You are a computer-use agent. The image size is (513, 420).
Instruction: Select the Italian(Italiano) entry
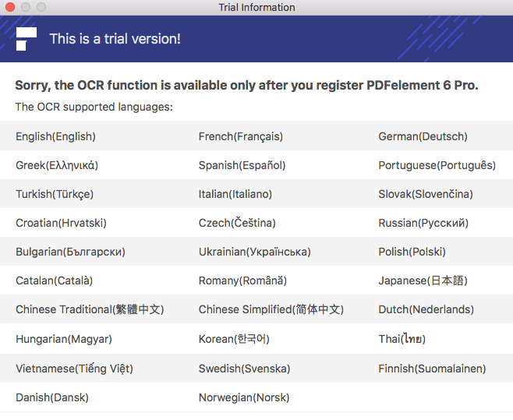point(235,194)
